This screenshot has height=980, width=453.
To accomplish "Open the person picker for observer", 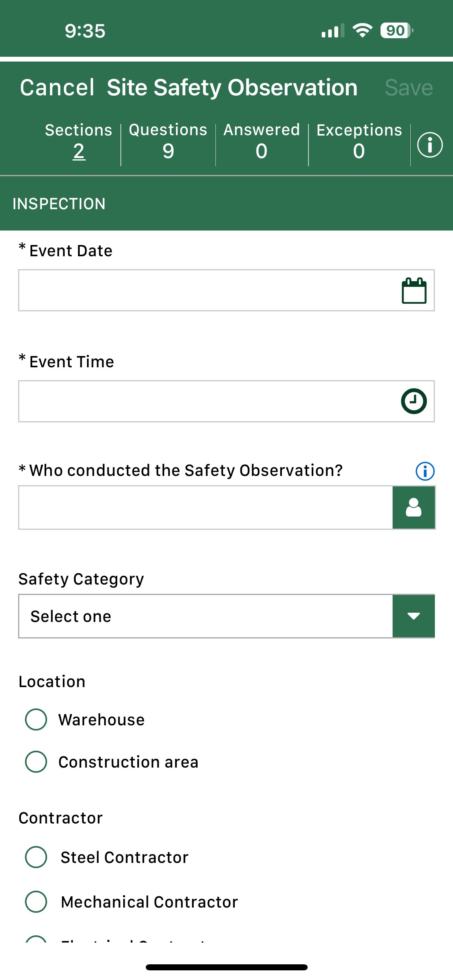I will [x=414, y=507].
